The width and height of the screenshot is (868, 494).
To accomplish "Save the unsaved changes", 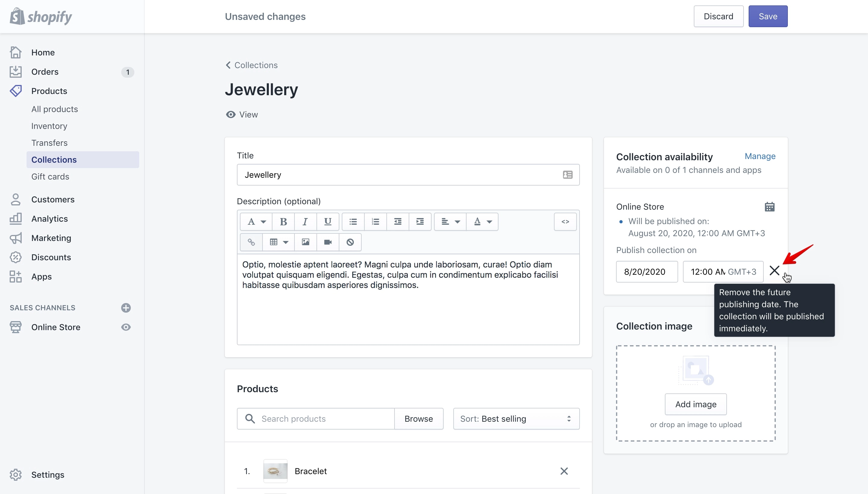I will coord(768,16).
